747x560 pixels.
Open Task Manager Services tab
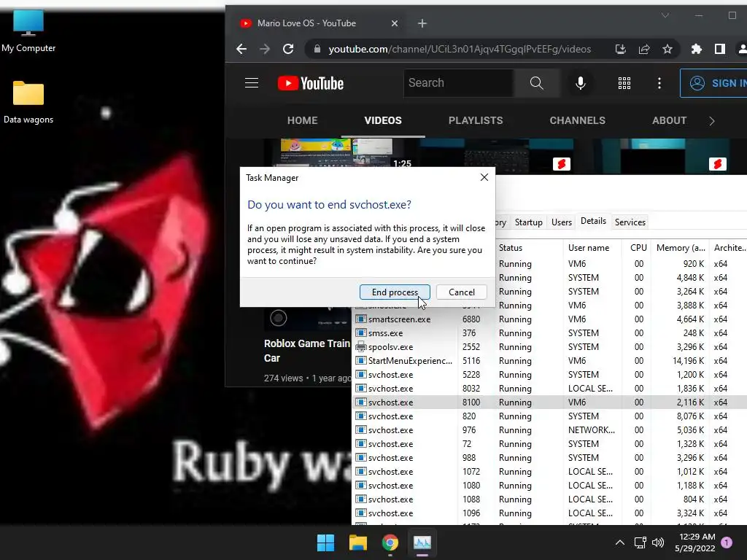pos(630,222)
